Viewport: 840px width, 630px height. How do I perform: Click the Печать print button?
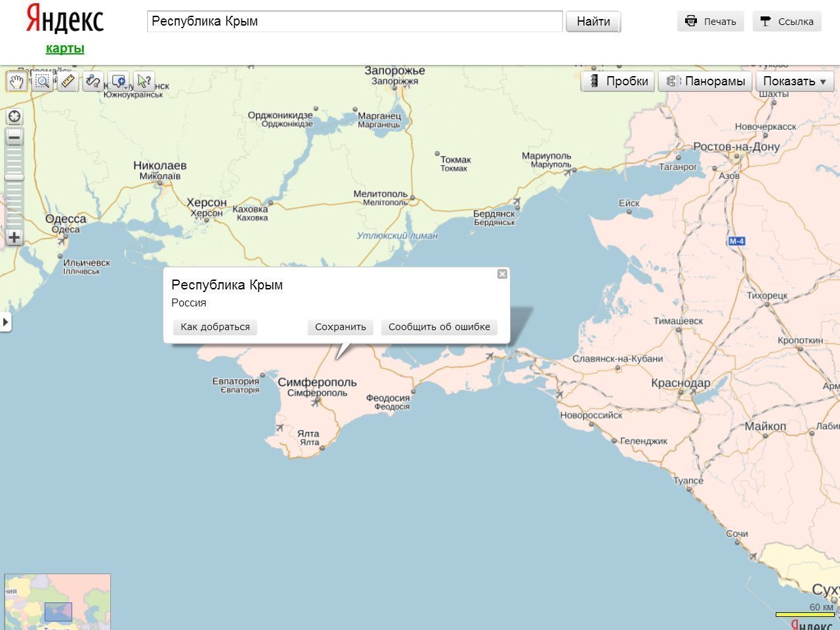point(711,22)
